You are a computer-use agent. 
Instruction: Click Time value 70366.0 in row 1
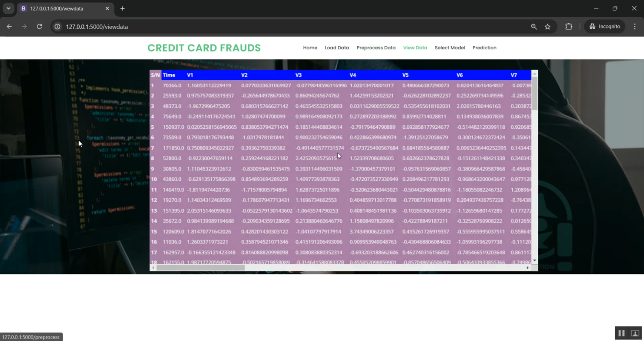click(x=172, y=85)
